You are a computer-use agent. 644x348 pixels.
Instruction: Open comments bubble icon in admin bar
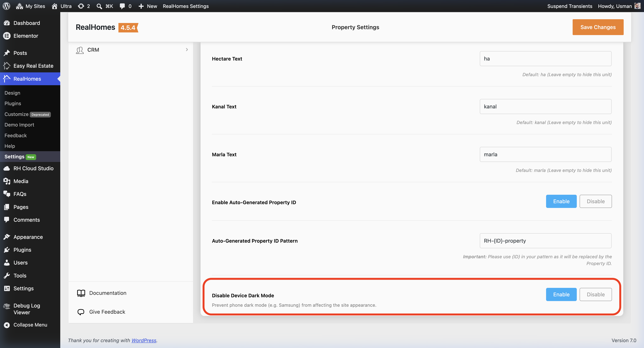pos(122,6)
